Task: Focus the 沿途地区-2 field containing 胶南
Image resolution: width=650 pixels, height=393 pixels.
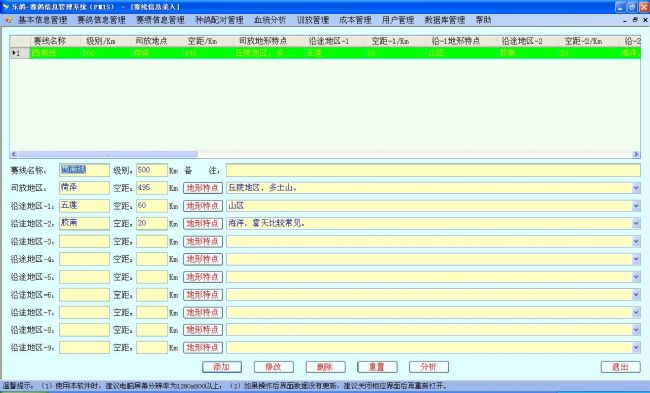Action: pos(84,223)
